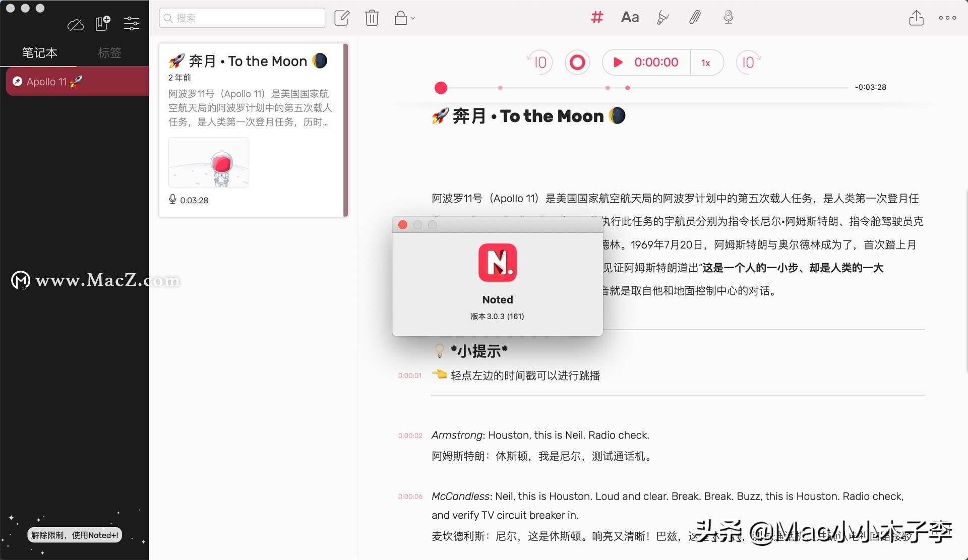The image size is (968, 560).
Task: Click the 解除限制，使用Noted+! button
Action: click(x=75, y=535)
